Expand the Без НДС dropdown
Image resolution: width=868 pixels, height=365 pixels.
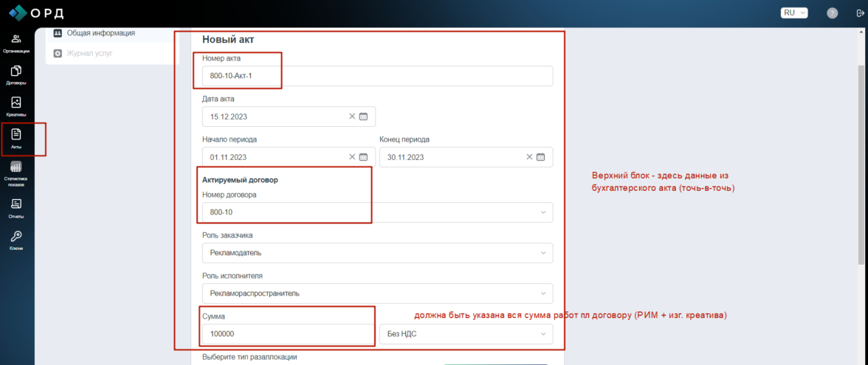point(466,334)
